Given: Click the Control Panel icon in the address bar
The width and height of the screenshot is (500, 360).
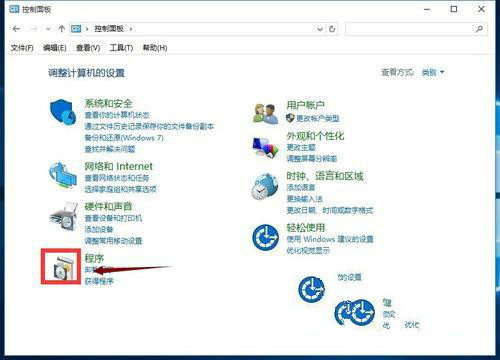Looking at the screenshot, I should [x=76, y=29].
